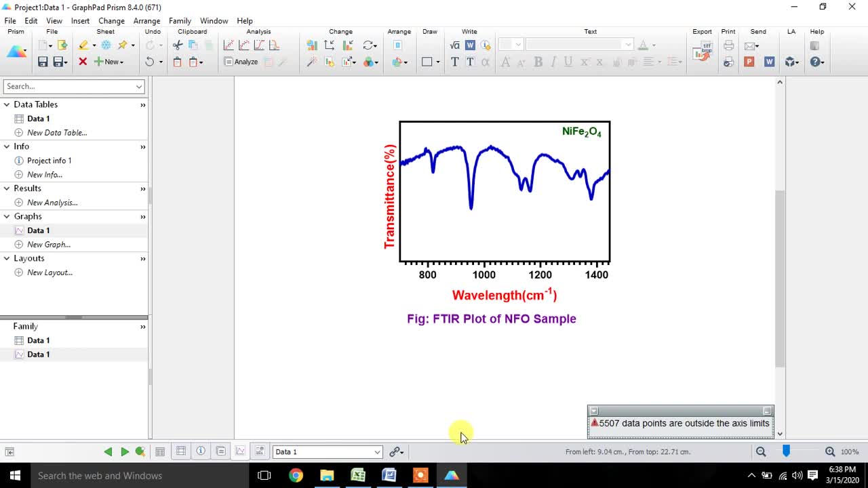Image resolution: width=868 pixels, height=488 pixels.
Task: Click the zoom slider handle
Action: [x=786, y=451]
